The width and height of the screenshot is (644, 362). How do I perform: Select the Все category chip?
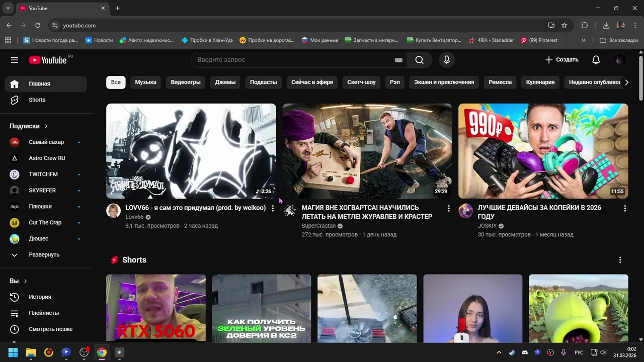pos(116,82)
